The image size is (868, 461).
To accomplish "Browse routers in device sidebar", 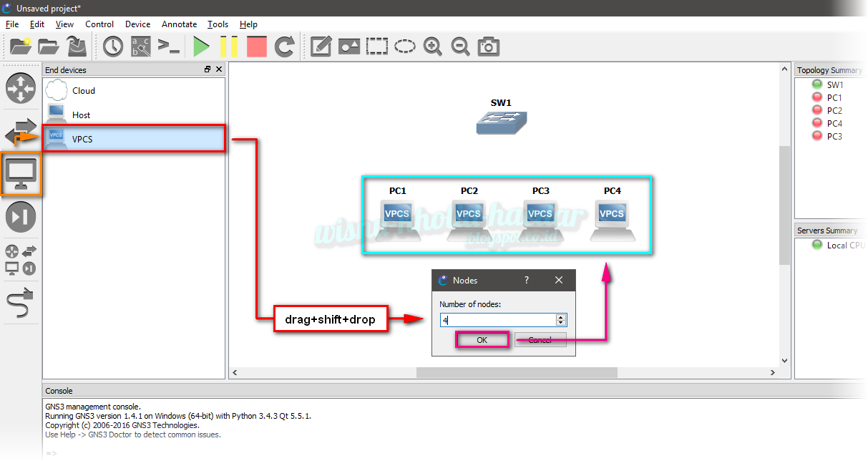I will [21, 88].
